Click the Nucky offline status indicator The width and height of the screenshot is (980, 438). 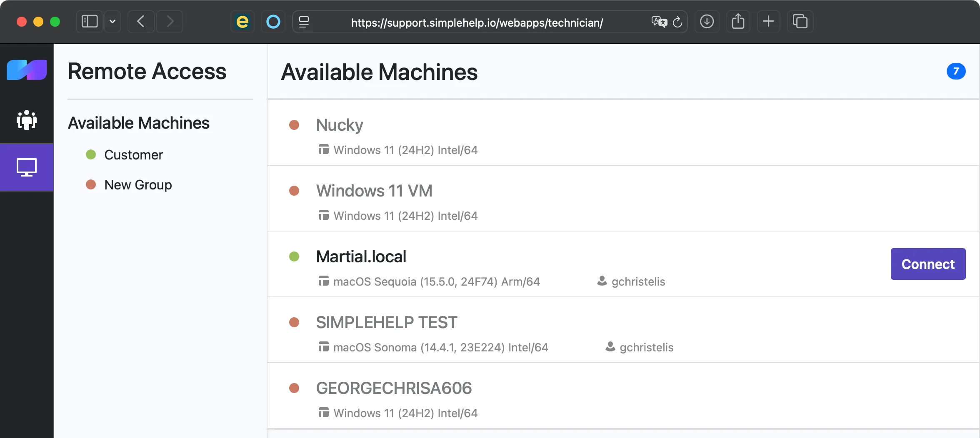coord(295,125)
